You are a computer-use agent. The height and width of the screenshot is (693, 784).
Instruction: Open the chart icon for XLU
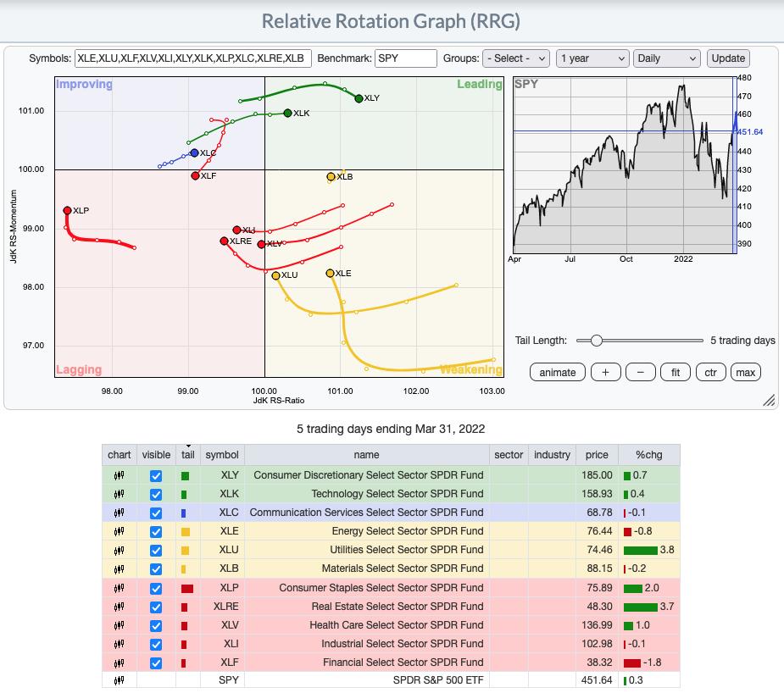[x=119, y=550]
